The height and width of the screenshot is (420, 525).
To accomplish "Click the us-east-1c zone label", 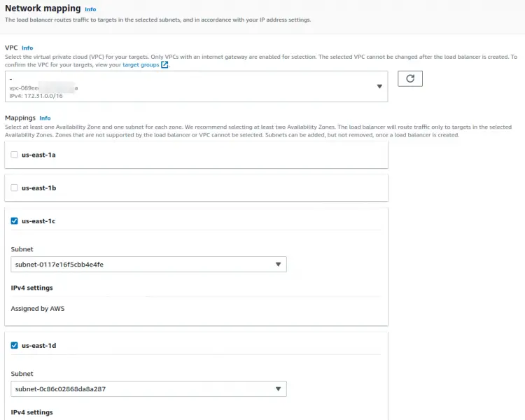I will tap(38, 220).
